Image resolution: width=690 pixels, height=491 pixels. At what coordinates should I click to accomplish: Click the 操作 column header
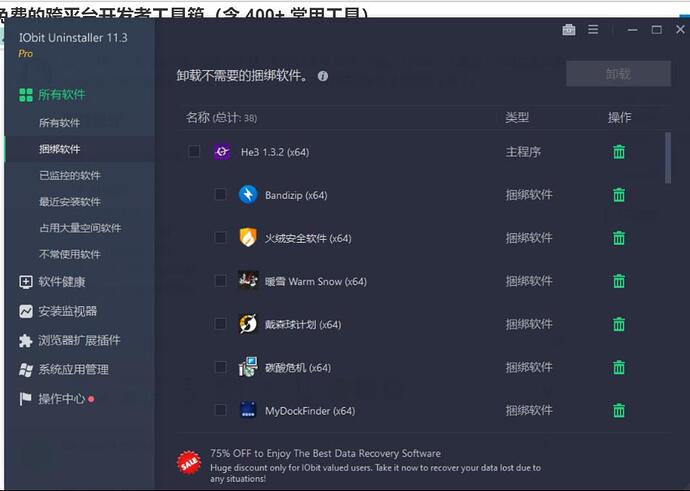coord(619,117)
